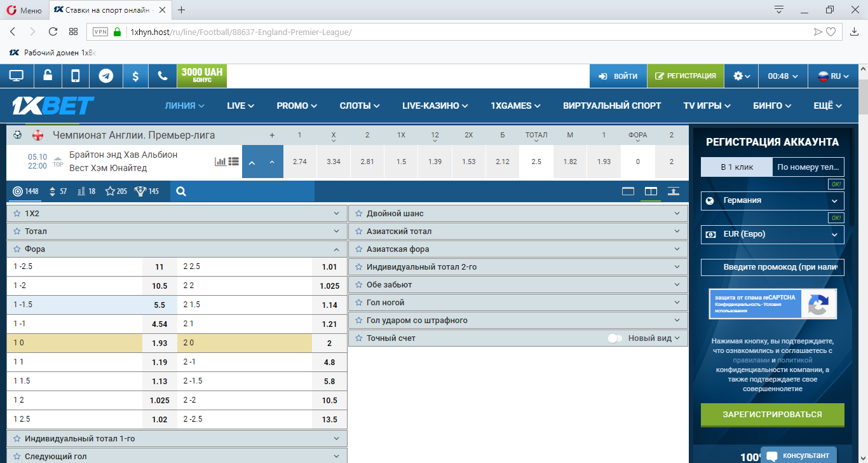Open the СЛОТЫ menu
Image resolution: width=868 pixels, height=463 pixels.
(360, 106)
